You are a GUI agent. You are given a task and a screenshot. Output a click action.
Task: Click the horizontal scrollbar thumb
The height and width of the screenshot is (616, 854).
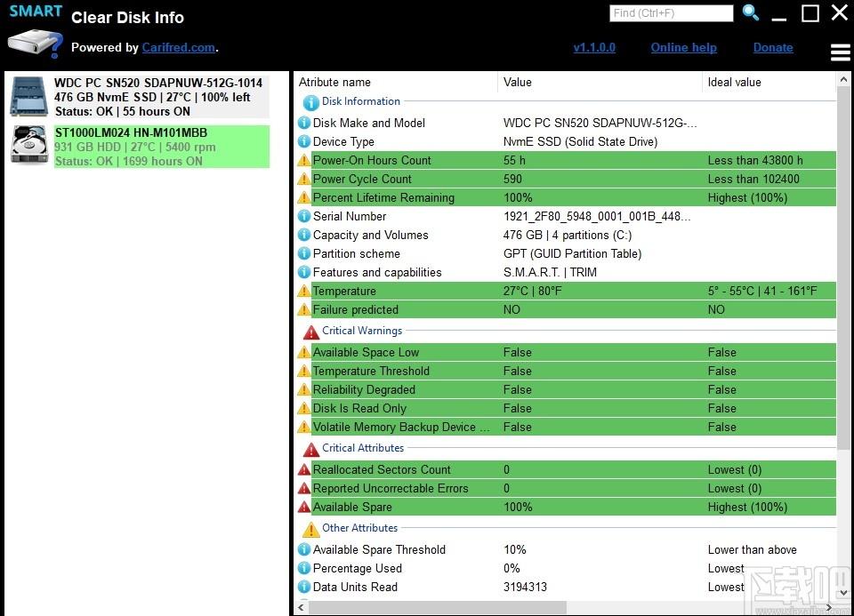pyautogui.click(x=438, y=607)
